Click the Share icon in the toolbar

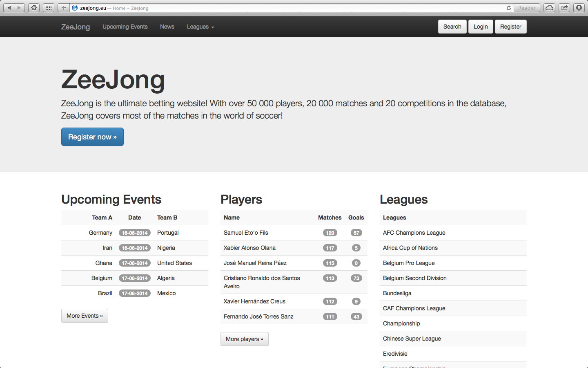click(x=564, y=8)
